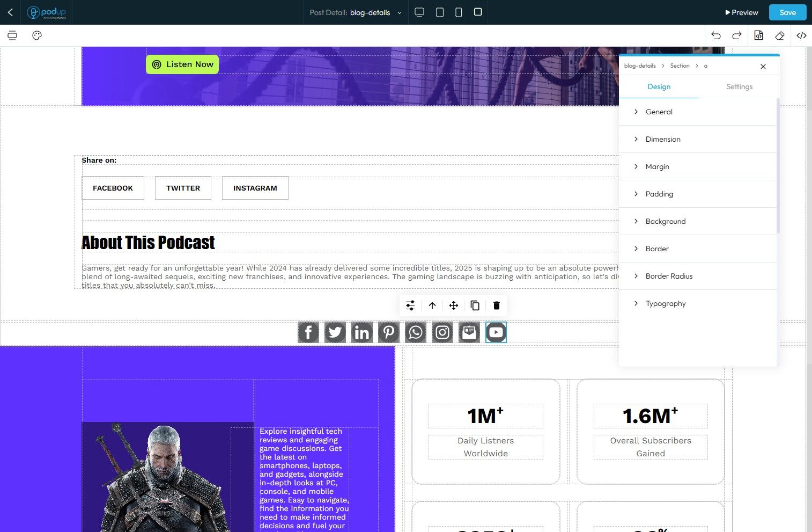Expand the Margin section
Image resolution: width=812 pixels, height=532 pixels.
(698, 166)
